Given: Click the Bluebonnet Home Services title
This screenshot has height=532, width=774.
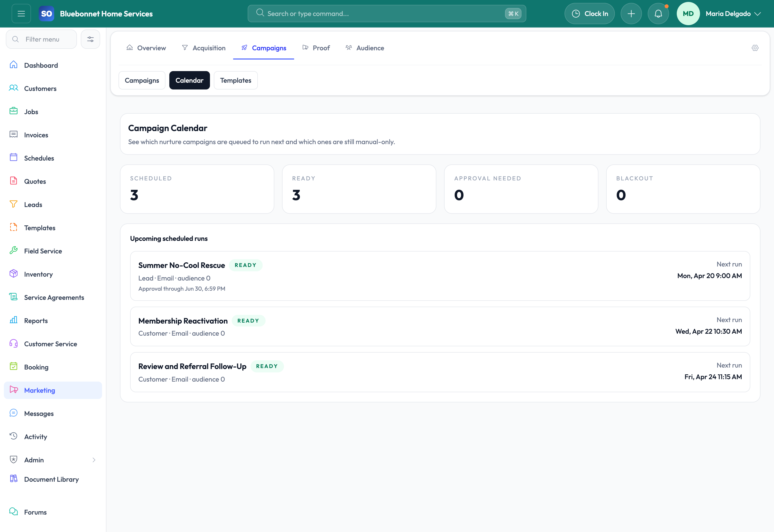Looking at the screenshot, I should [x=106, y=14].
